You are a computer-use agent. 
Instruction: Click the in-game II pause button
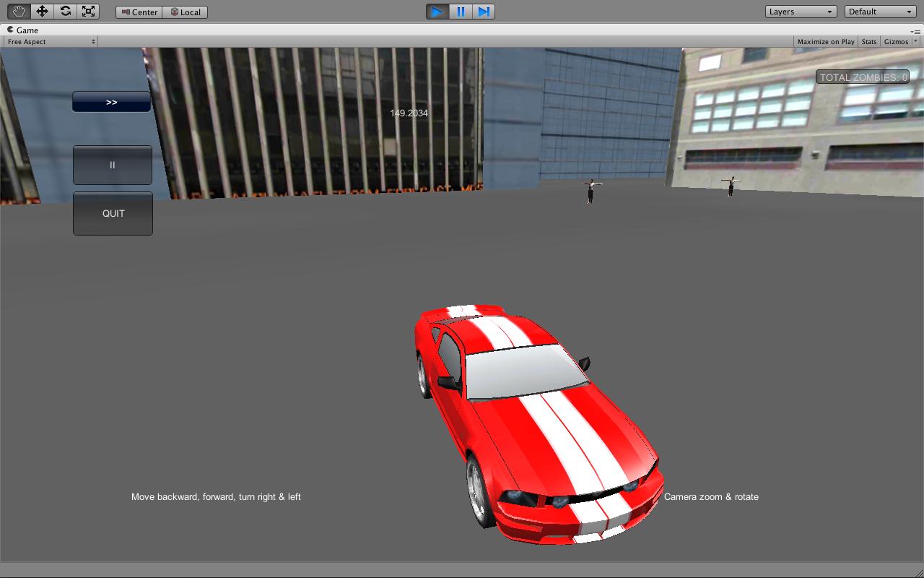(x=113, y=165)
